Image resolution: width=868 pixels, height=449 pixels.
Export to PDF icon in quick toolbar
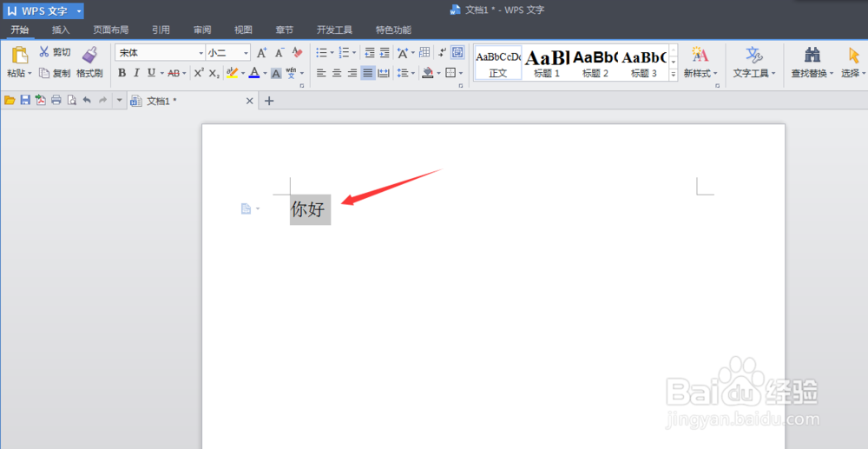tap(41, 100)
